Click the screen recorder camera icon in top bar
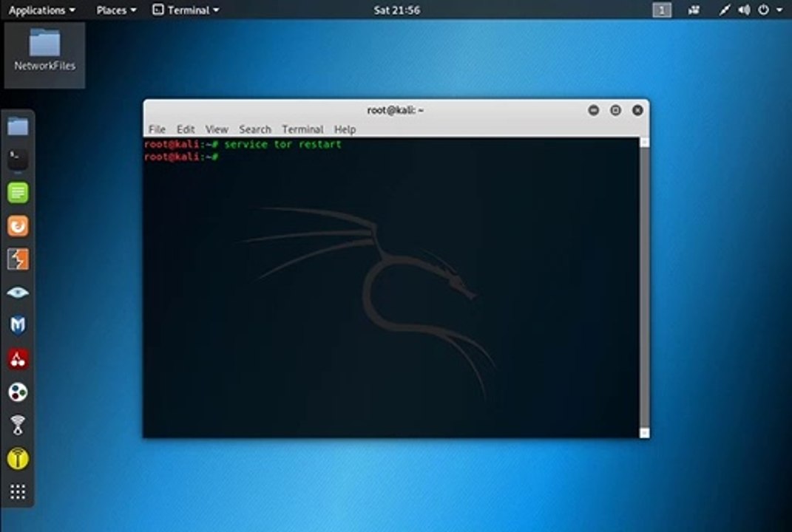The width and height of the screenshot is (792, 532). click(x=694, y=10)
